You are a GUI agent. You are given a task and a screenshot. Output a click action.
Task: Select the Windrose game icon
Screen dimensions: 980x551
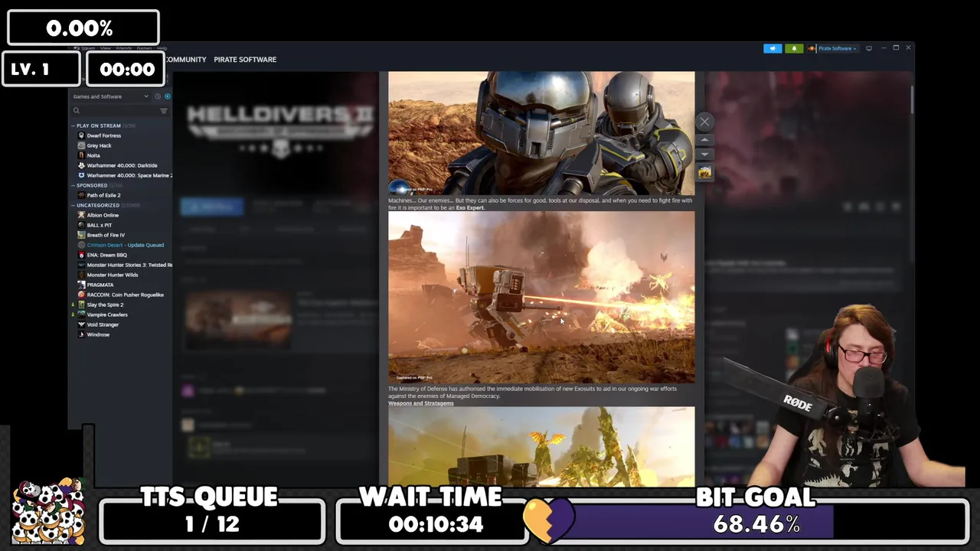pyautogui.click(x=81, y=334)
